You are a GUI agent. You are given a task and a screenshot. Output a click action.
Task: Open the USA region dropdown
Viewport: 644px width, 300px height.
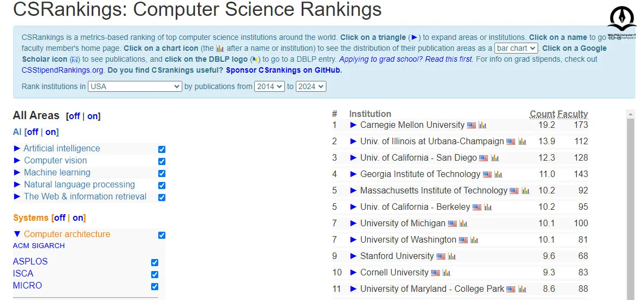135,86
